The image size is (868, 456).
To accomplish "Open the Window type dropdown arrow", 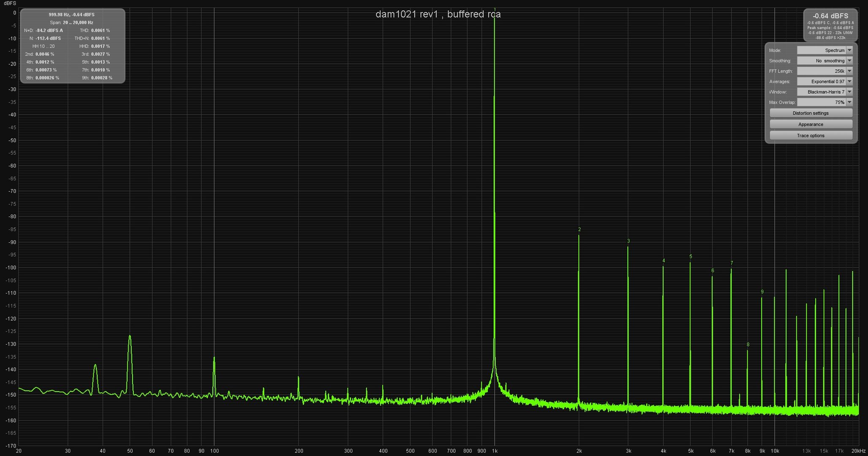I will pos(849,92).
